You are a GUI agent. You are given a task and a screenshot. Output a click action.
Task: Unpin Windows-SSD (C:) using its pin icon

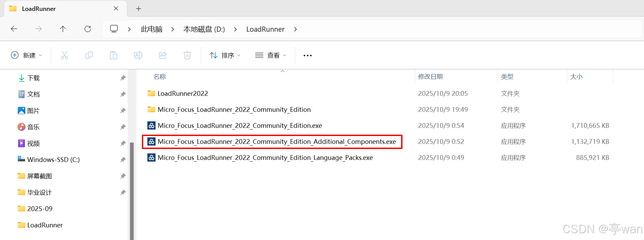coord(123,160)
